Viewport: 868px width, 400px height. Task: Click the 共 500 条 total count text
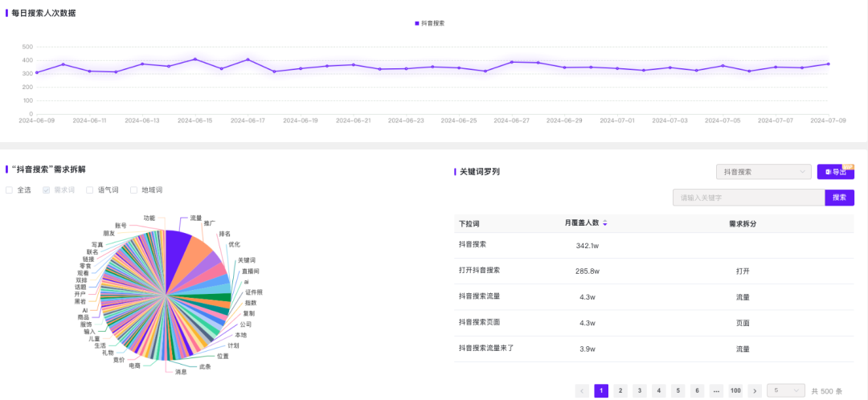point(826,391)
